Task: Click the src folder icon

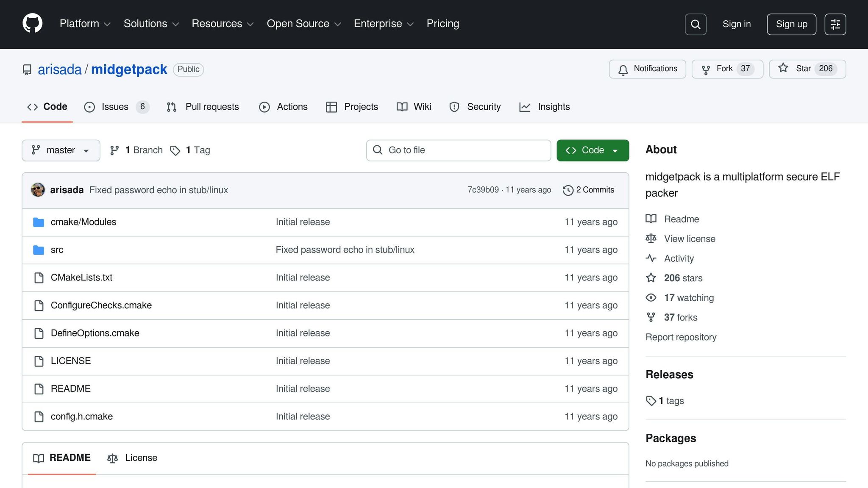Action: 39,250
